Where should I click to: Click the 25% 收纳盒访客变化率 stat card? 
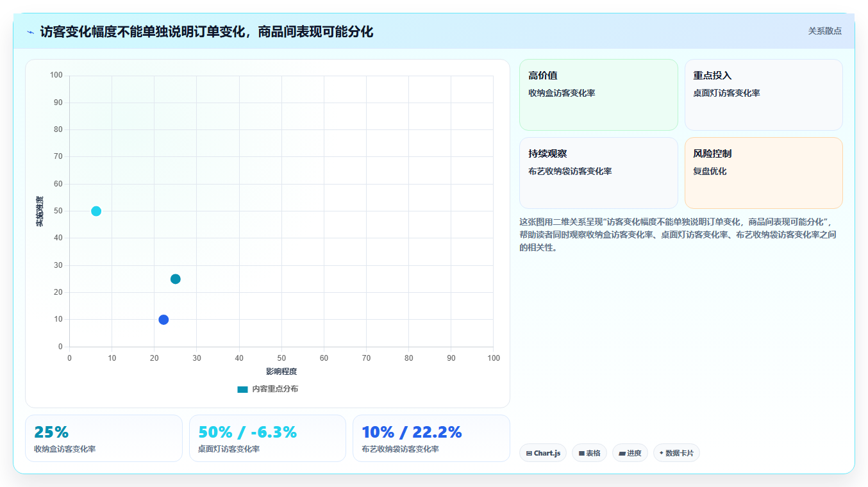[x=104, y=438]
